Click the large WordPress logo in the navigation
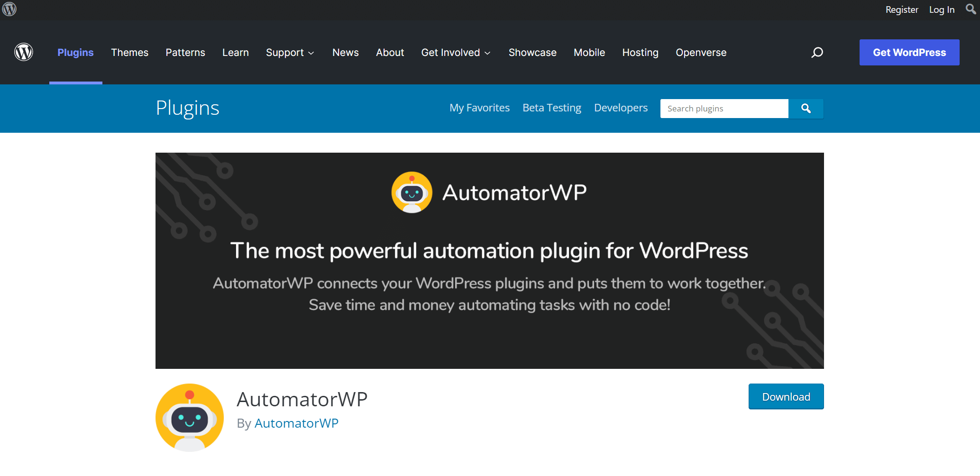Viewport: 980px width, 476px height. [x=24, y=52]
